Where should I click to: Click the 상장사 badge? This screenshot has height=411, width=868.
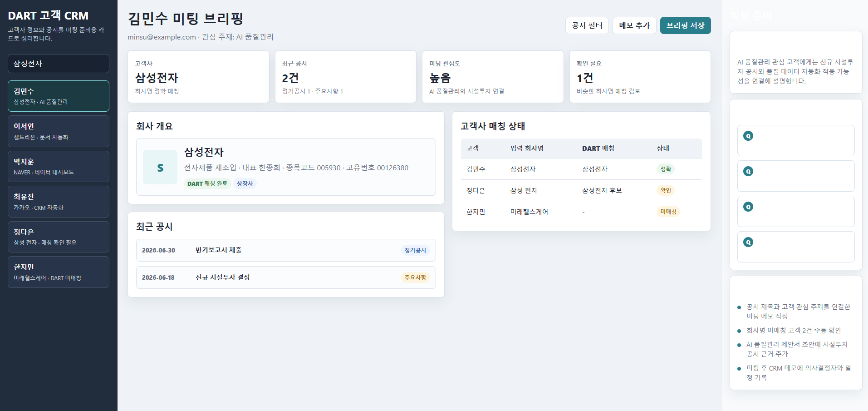point(245,183)
